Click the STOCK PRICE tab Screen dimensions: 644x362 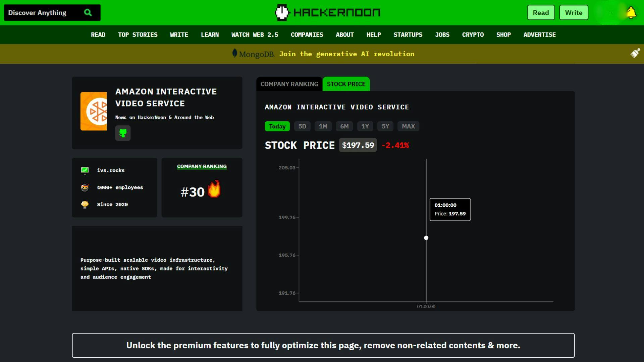346,84
